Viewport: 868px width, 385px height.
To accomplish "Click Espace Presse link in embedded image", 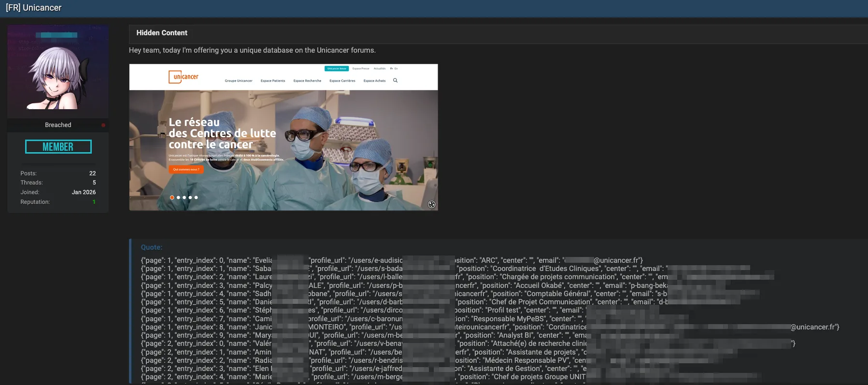I will click(x=361, y=69).
